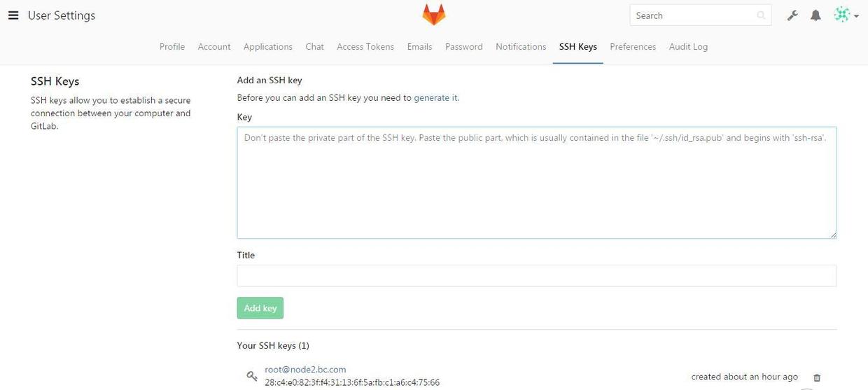Select the Preferences tab
Image resolution: width=868 pixels, height=390 pixels.
coord(633,47)
